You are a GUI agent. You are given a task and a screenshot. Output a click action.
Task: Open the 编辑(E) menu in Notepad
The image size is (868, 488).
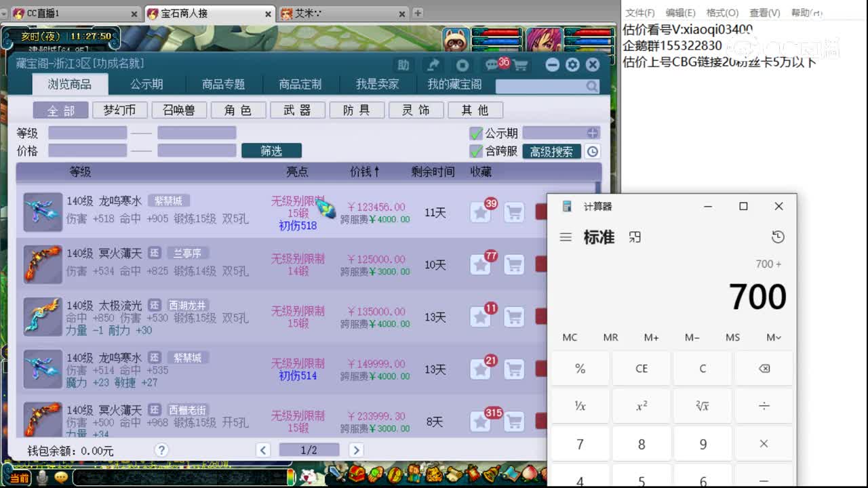pos(680,13)
